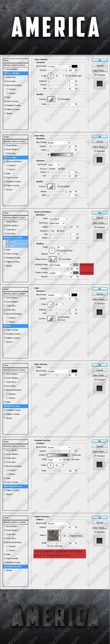Open the Chisel Hard technique dropdown
110x644 pixels.
[57, 223]
